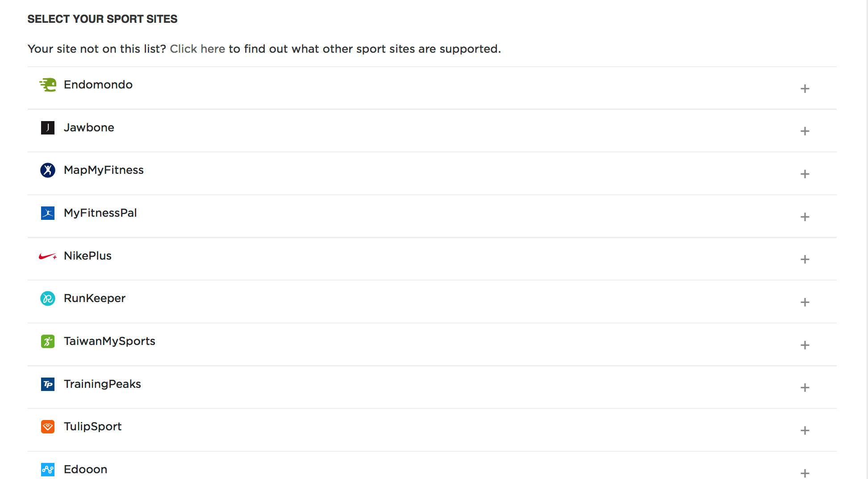Select the TulipSport site name
The image size is (868, 479).
click(92, 427)
